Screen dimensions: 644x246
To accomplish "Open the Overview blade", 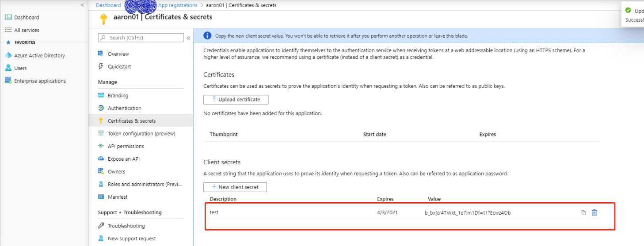I will pyautogui.click(x=118, y=54).
